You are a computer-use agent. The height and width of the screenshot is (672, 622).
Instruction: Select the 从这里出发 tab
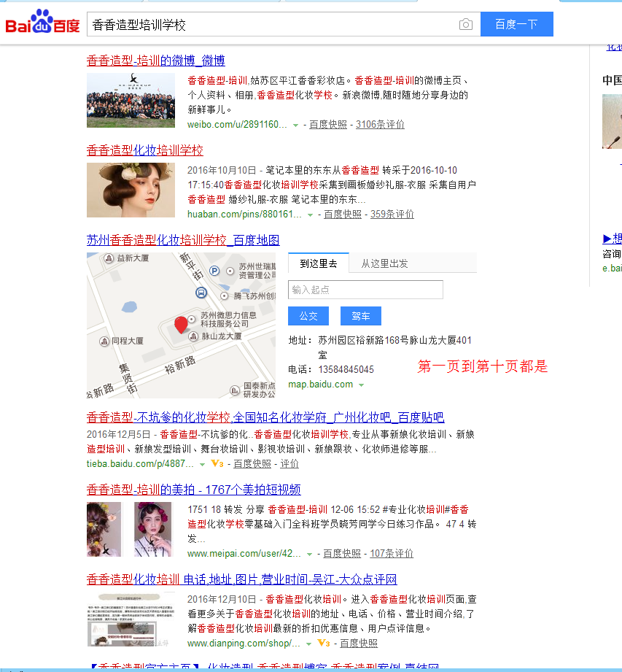pyautogui.click(x=384, y=263)
